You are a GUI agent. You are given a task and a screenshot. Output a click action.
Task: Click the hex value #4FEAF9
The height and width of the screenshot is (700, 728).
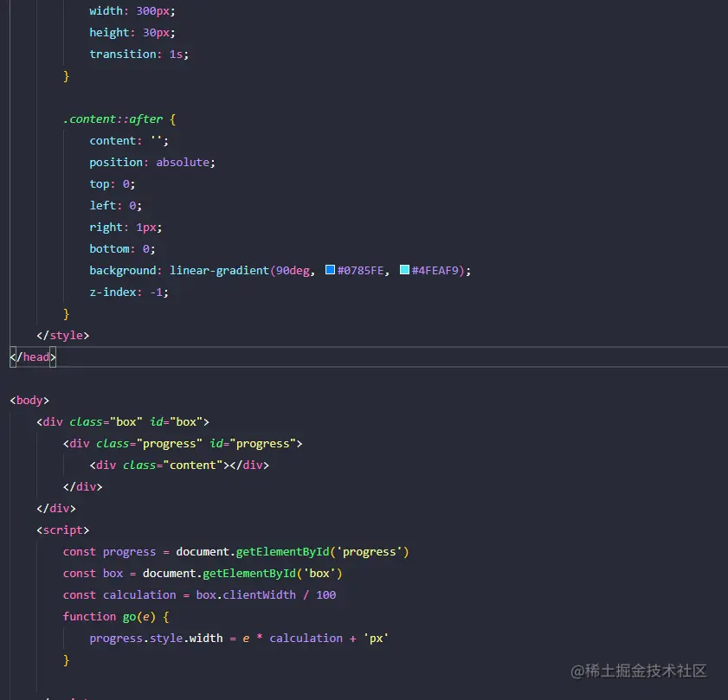435,271
